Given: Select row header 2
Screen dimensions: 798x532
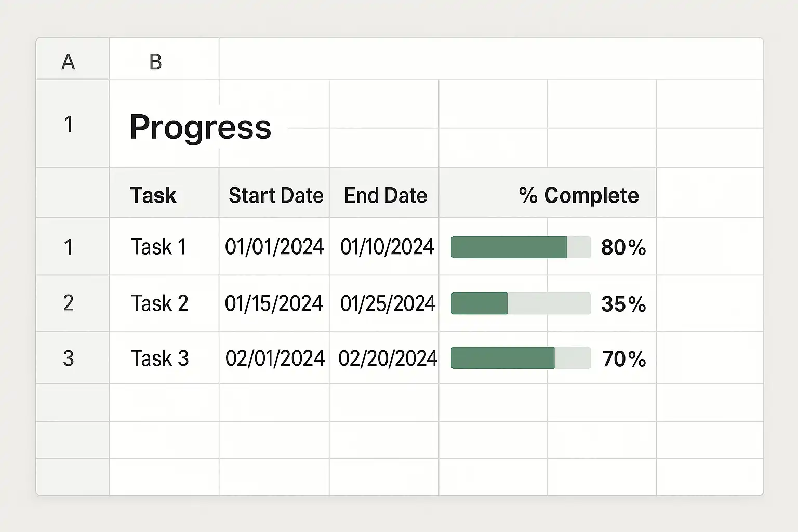Looking at the screenshot, I should pyautogui.click(x=69, y=303).
